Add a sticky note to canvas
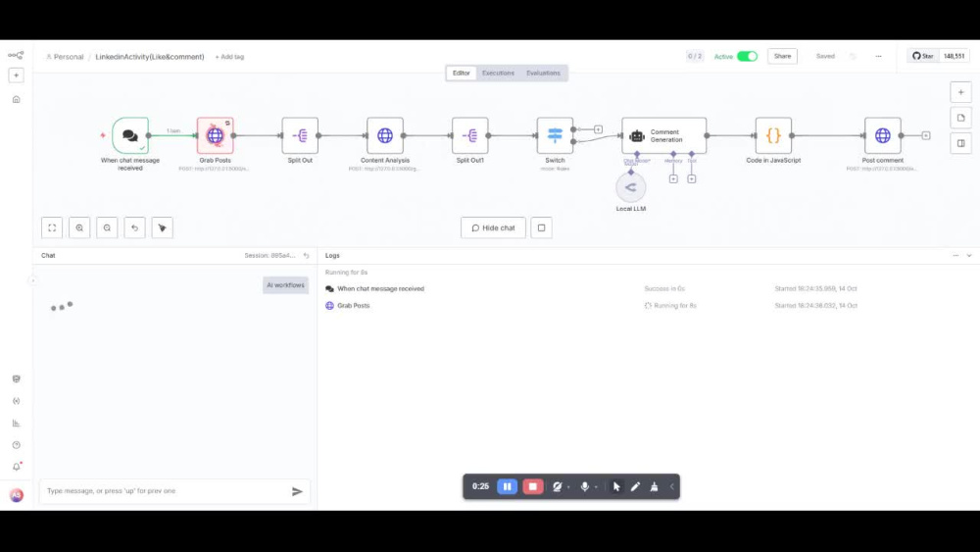Image resolution: width=980 pixels, height=552 pixels. click(x=960, y=118)
